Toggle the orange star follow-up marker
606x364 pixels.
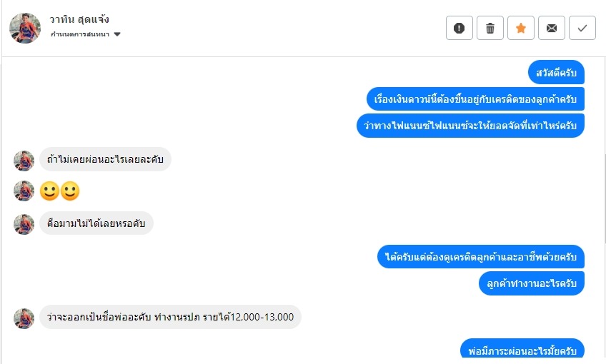pos(520,28)
